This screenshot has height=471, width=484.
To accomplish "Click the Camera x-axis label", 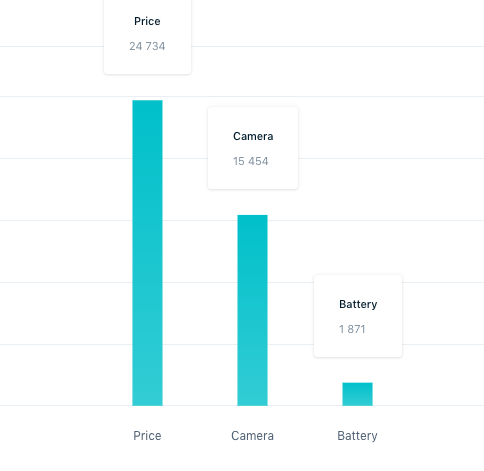I will coord(252,436).
